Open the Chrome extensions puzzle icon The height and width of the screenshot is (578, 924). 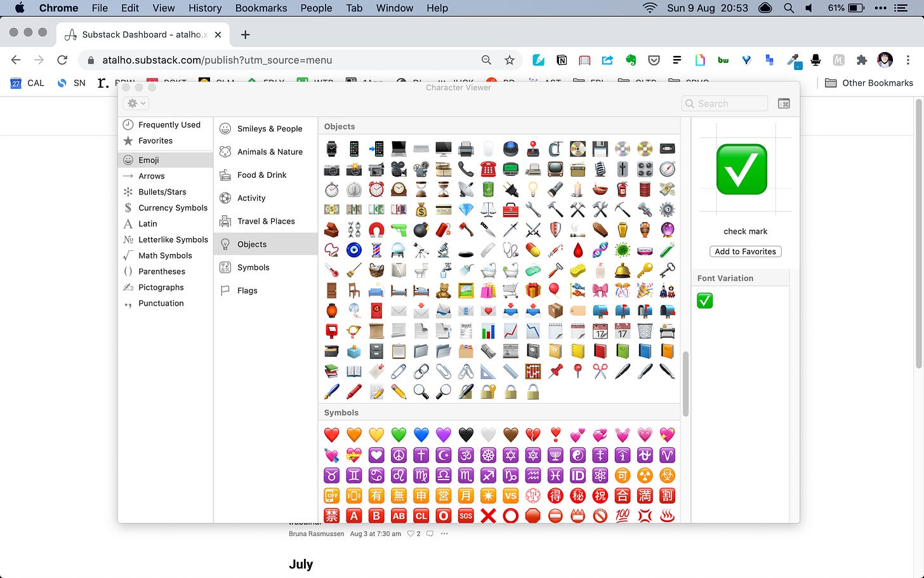pyautogui.click(x=861, y=60)
